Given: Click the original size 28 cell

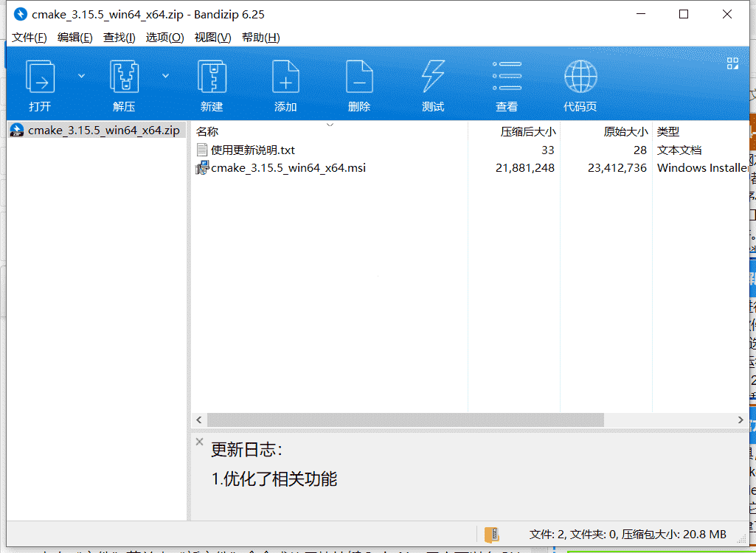Looking at the screenshot, I should [640, 150].
